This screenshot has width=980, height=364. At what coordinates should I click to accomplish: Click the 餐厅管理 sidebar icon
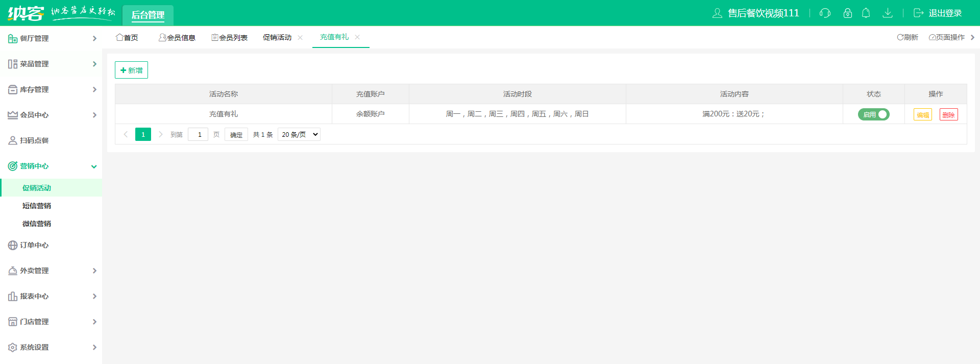coord(13,38)
